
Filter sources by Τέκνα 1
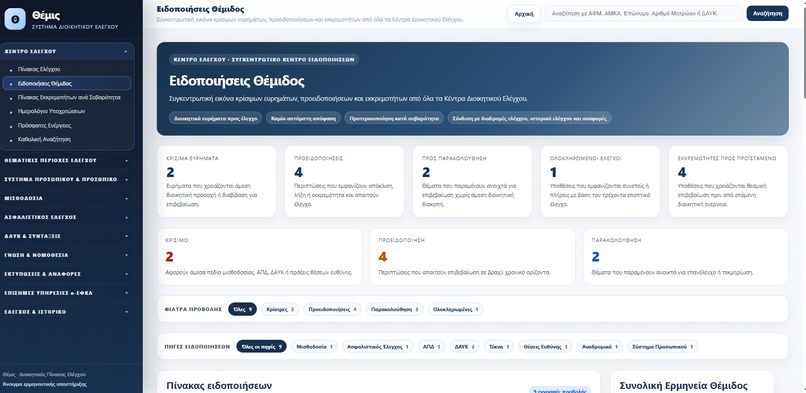coord(499,347)
